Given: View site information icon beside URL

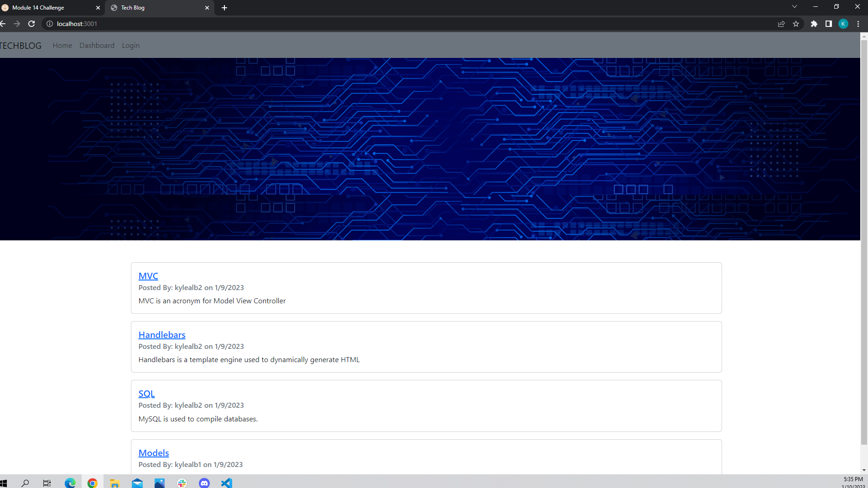Looking at the screenshot, I should [x=50, y=24].
